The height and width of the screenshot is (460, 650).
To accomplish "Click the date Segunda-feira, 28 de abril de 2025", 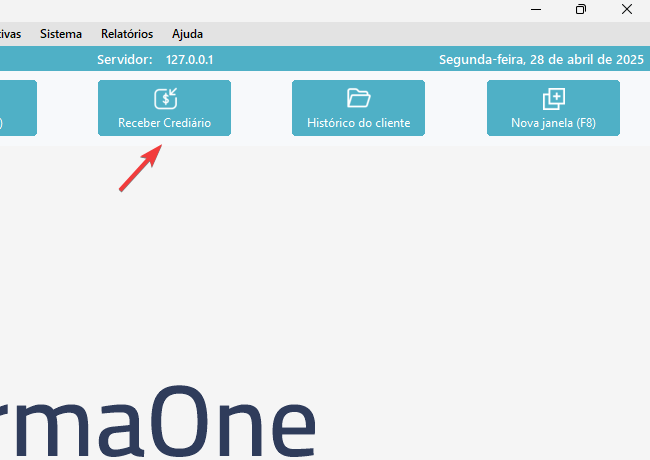I will [x=541, y=60].
